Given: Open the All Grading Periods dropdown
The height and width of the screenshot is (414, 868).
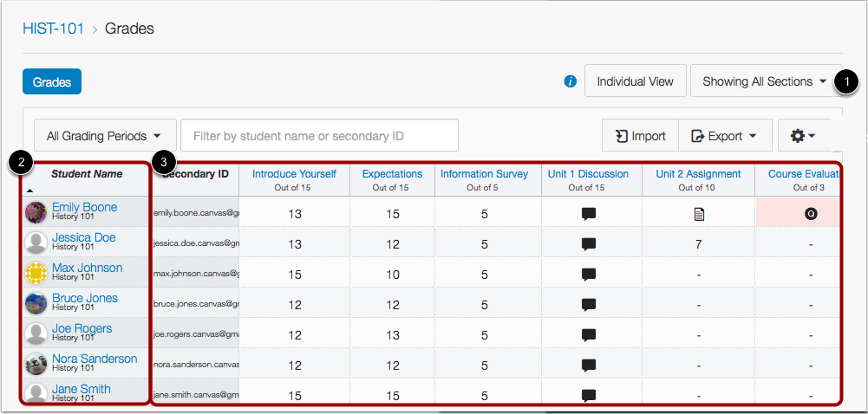Looking at the screenshot, I should (x=104, y=136).
